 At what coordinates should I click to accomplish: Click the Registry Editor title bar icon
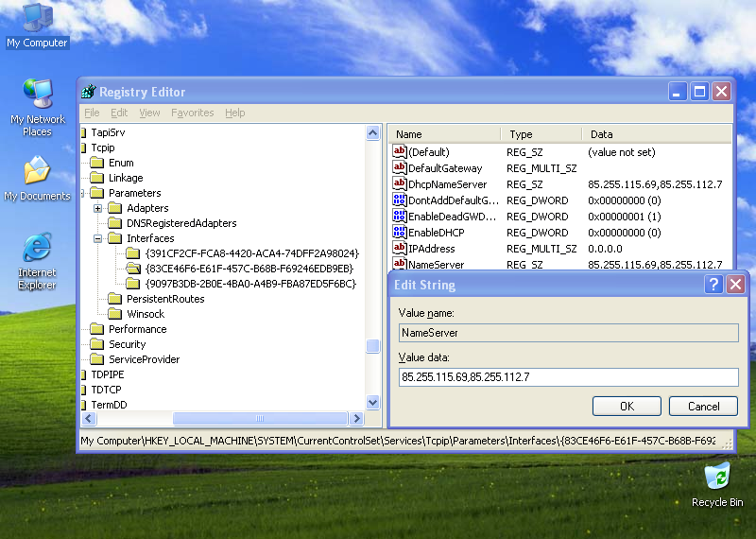pyautogui.click(x=88, y=91)
